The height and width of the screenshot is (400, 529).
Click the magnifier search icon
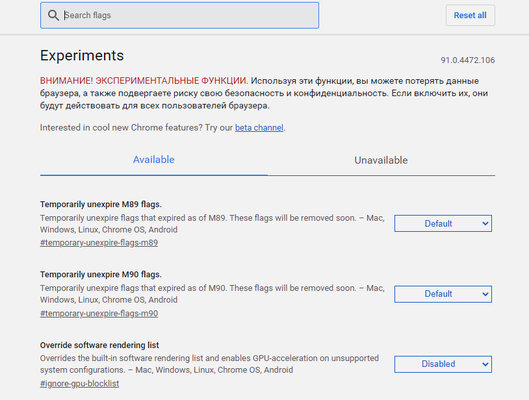(53, 15)
